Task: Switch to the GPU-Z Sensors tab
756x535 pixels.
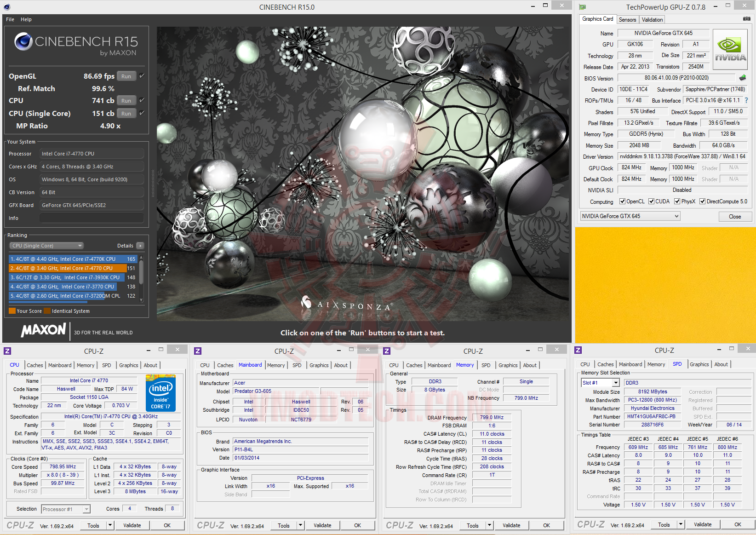Action: coord(627,20)
